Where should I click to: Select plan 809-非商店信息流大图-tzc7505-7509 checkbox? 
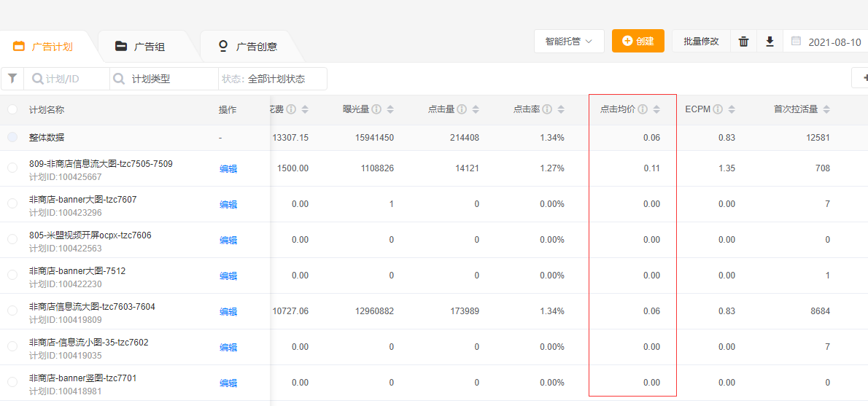click(x=12, y=168)
